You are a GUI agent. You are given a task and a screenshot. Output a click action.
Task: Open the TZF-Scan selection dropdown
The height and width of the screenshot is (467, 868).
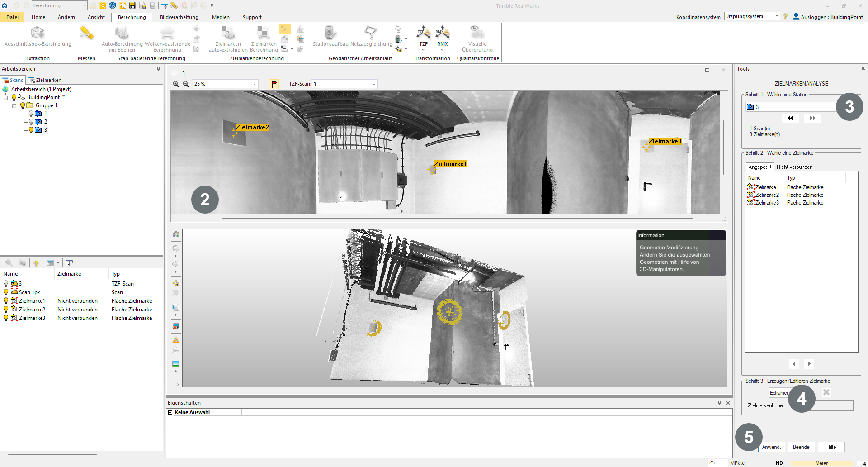pyautogui.click(x=374, y=84)
